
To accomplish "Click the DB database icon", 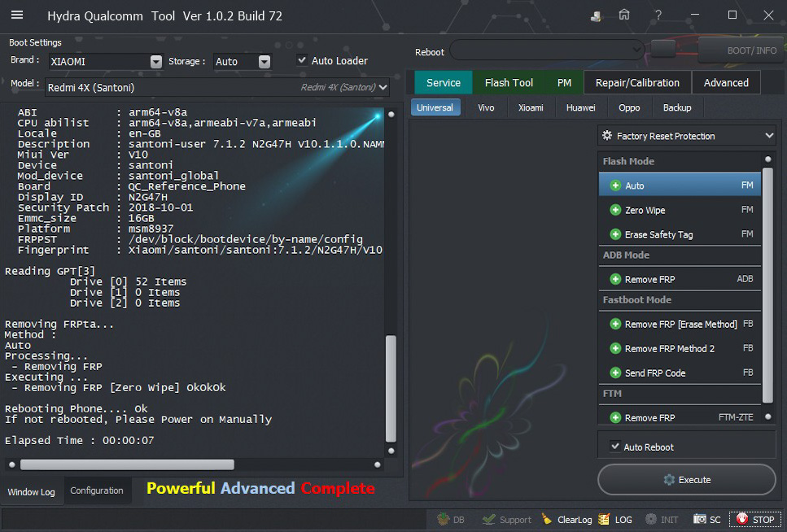I will point(444,519).
